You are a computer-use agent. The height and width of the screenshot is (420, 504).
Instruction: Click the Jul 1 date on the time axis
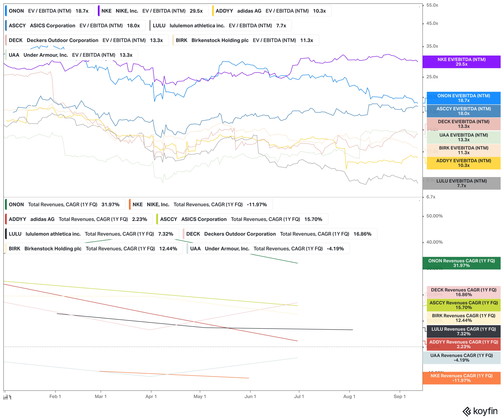coord(299,396)
